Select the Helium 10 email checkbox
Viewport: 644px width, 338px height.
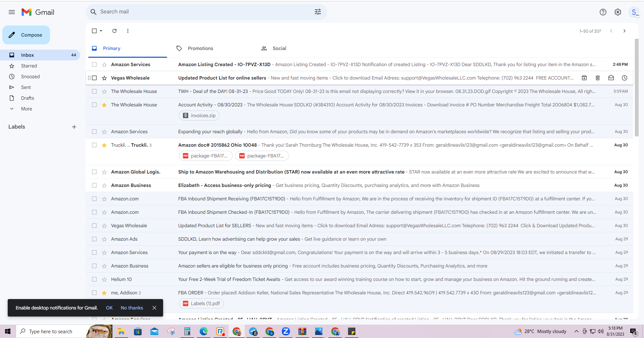click(x=94, y=279)
